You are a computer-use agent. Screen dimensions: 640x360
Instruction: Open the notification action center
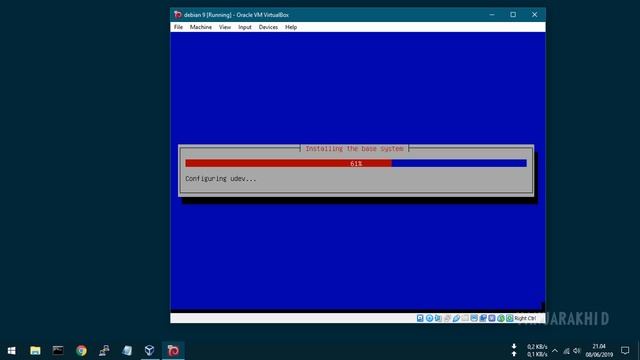click(625, 351)
